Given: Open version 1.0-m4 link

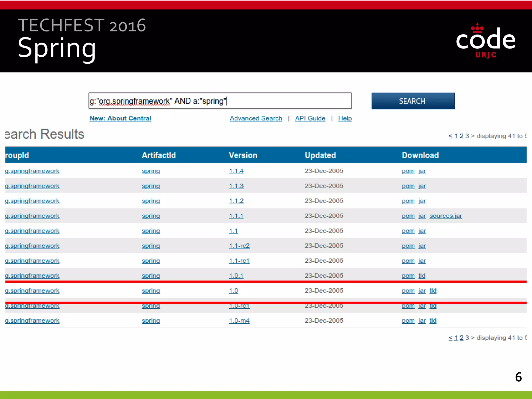Looking at the screenshot, I should 239,321.
